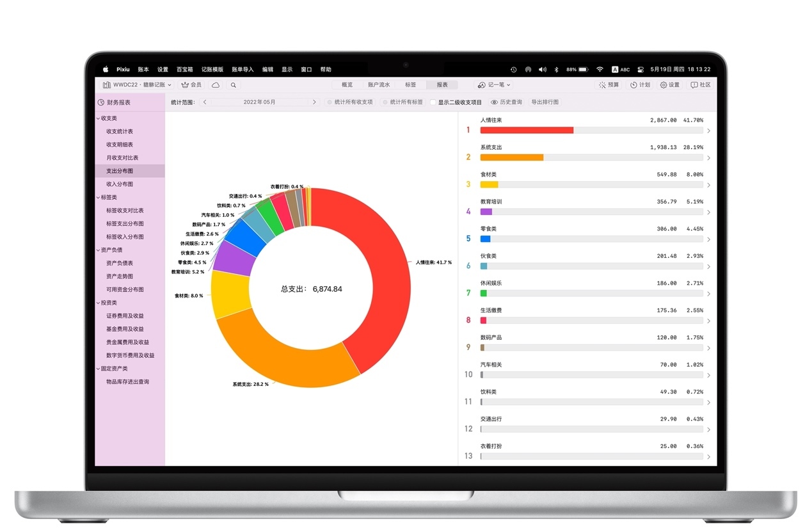Image resolution: width=812 pixels, height=528 pixels.
Task: Open 社区 community from the toolbar
Action: 701,84
